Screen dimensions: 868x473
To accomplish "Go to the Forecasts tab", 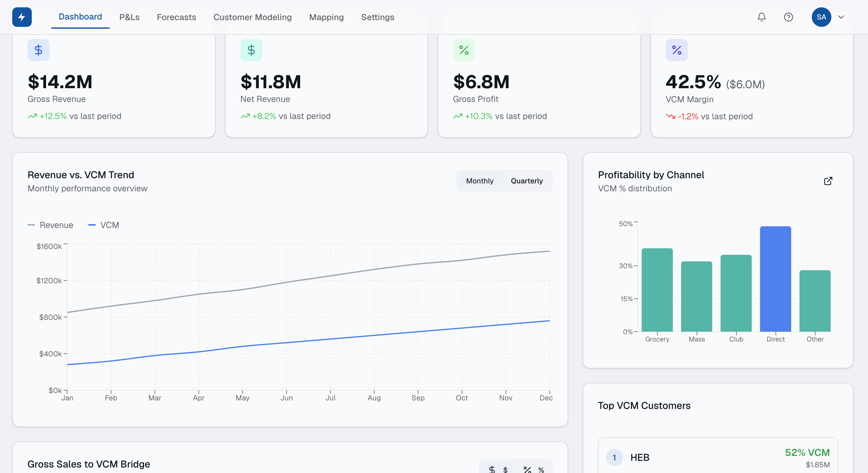I will coord(177,17).
